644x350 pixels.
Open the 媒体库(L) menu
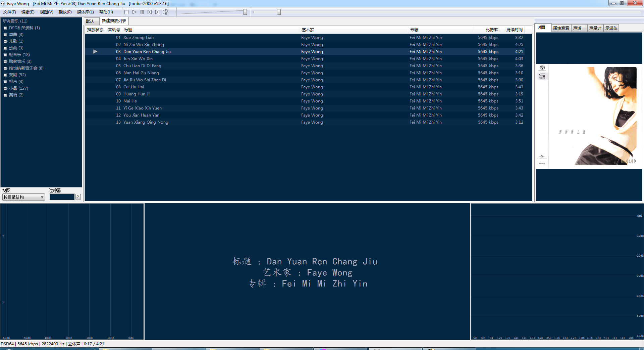pos(85,12)
